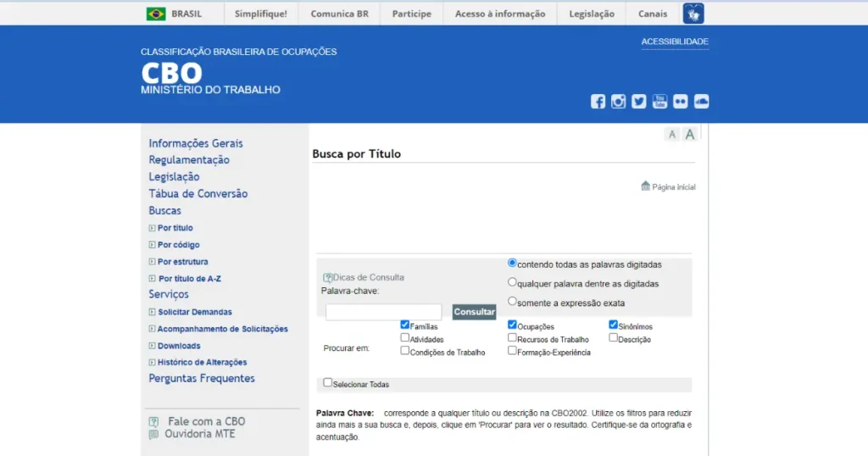This screenshot has height=456, width=868.
Task: Click the Ouvidoria MTE icon
Action: pos(154,435)
